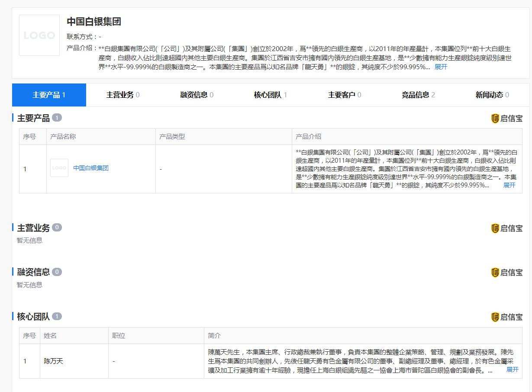This screenshot has height=392, width=532.
Task: Switch to the 竞品信息 tab
Action: tap(419, 95)
